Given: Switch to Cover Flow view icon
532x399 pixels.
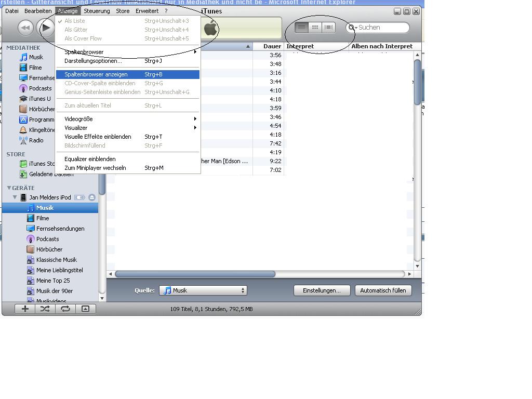Looking at the screenshot, I should pyautogui.click(x=328, y=27).
